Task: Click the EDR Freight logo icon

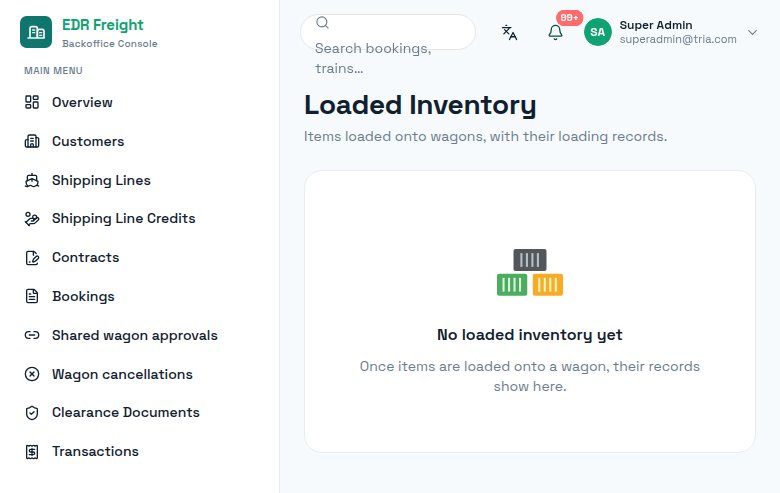Action: (x=36, y=32)
